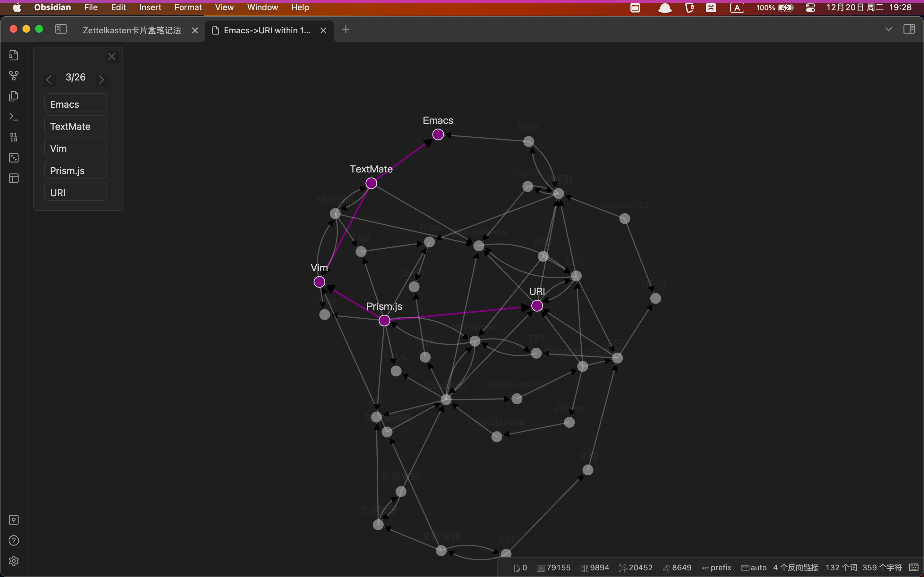This screenshot has height=577, width=924.
Task: Open the layout panel icon in left ribbon
Action: [x=14, y=178]
